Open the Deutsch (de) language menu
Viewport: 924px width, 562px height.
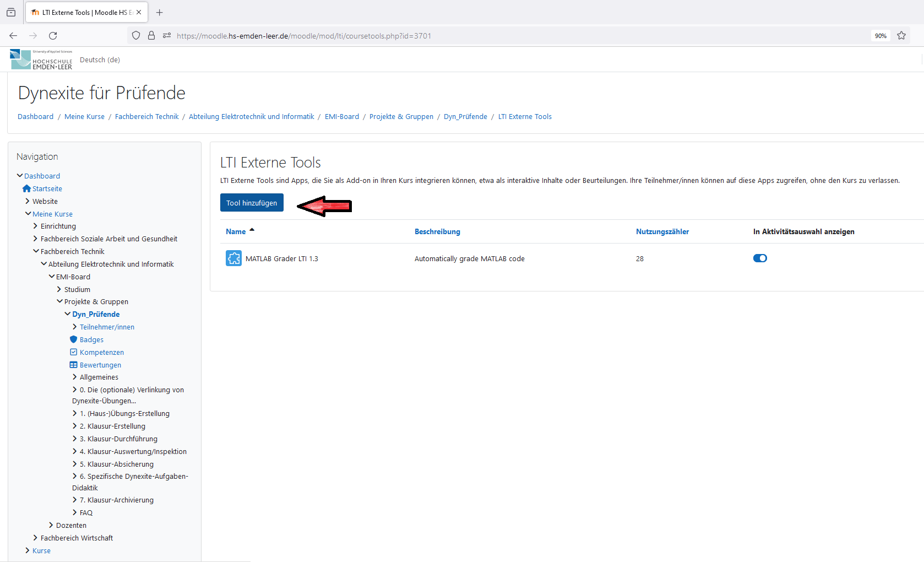100,60
